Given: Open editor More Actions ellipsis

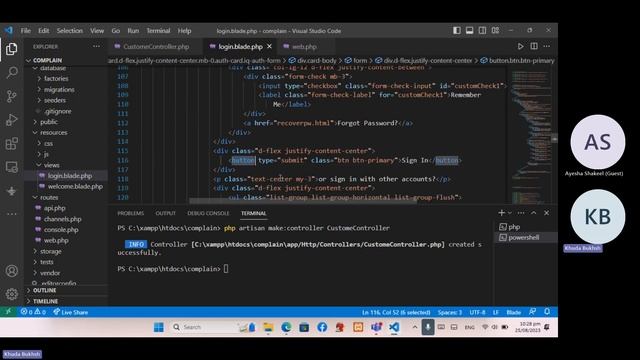Looking at the screenshot, I should (x=547, y=46).
